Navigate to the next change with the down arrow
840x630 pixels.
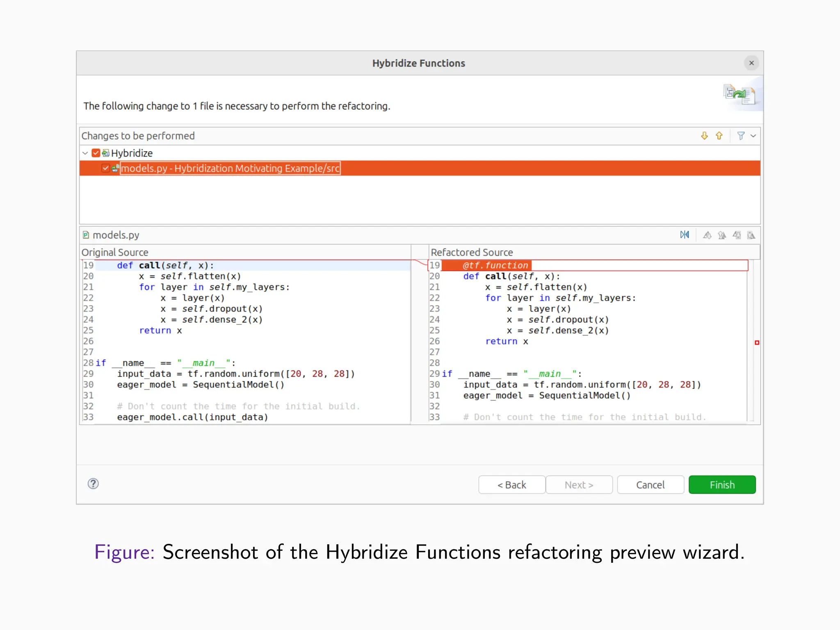tap(704, 136)
